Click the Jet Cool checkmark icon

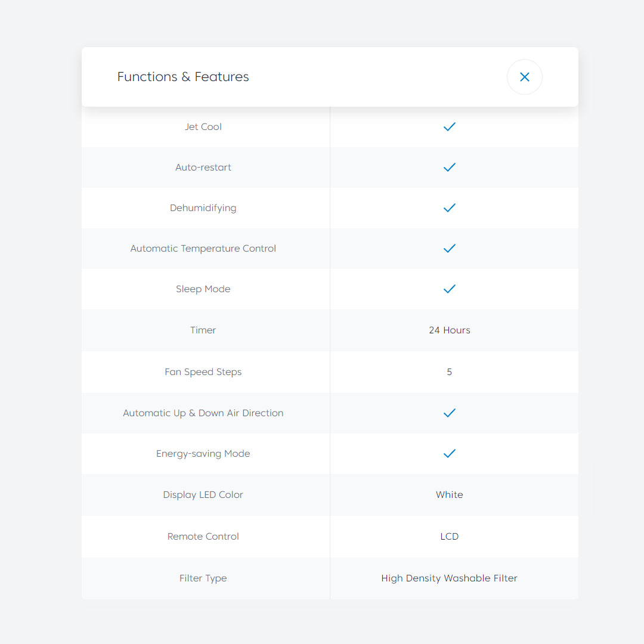coord(450,126)
